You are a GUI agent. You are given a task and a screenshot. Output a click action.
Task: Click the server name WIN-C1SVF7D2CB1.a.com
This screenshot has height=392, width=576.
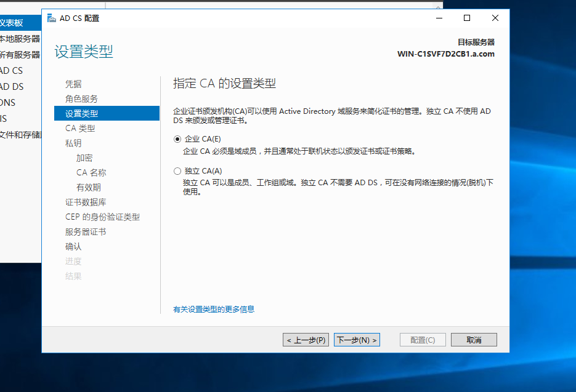(x=446, y=54)
